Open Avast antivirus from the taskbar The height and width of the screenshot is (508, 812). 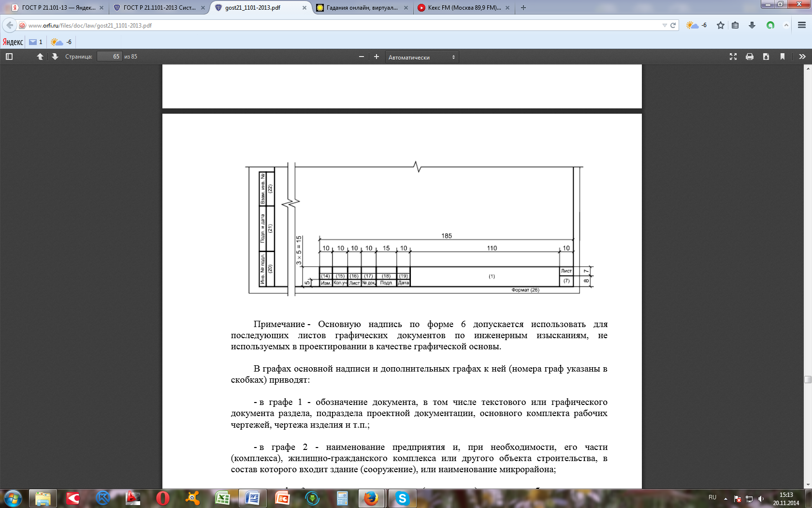[192, 498]
